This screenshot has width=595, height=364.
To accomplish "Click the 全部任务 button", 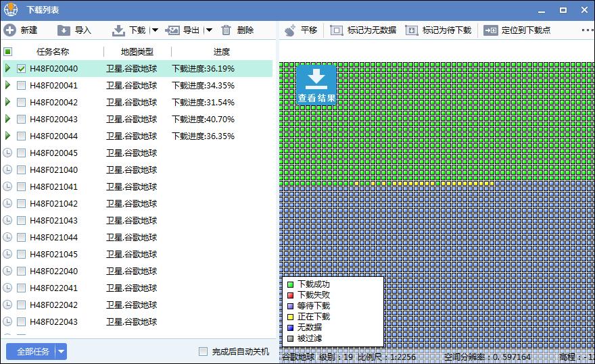I will point(31,352).
